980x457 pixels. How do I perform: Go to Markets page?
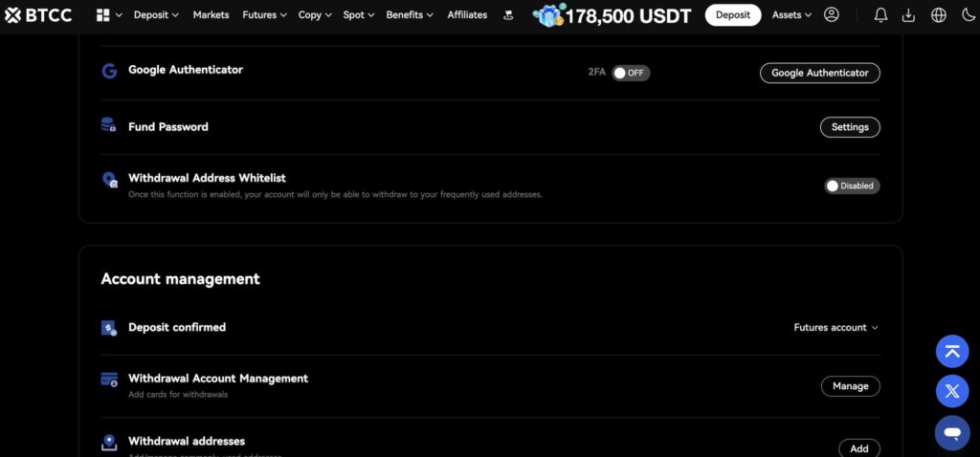coord(211,15)
